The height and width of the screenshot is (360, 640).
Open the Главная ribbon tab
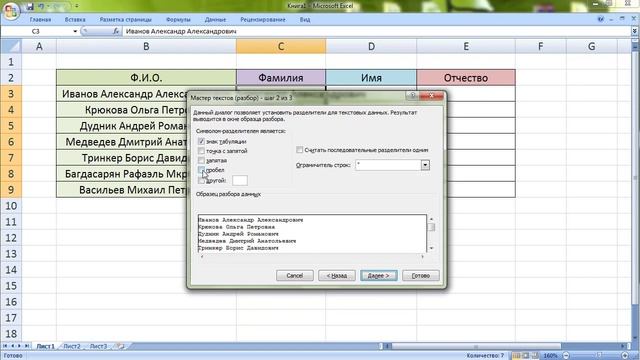pos(40,20)
